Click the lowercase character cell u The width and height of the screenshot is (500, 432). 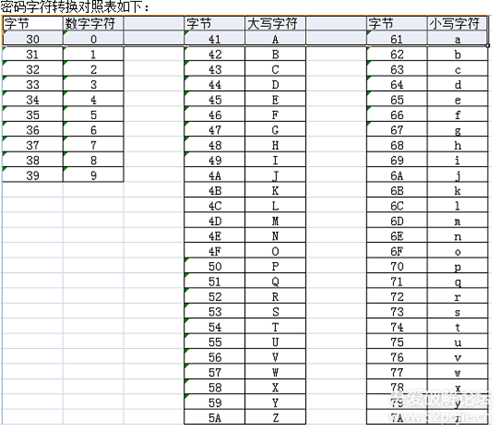coord(458,342)
